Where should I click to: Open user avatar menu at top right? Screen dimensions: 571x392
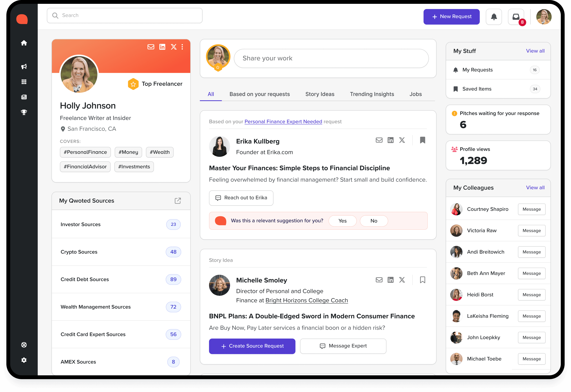click(x=544, y=17)
